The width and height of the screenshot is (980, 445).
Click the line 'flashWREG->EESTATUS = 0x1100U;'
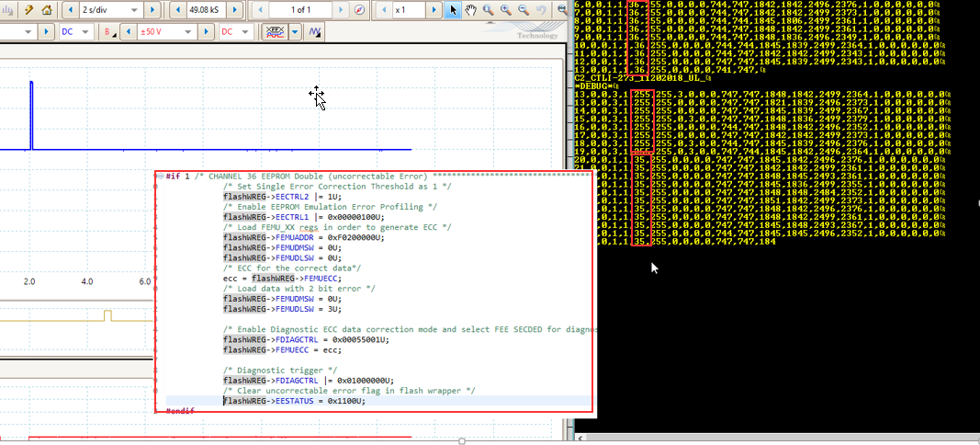[295, 401]
